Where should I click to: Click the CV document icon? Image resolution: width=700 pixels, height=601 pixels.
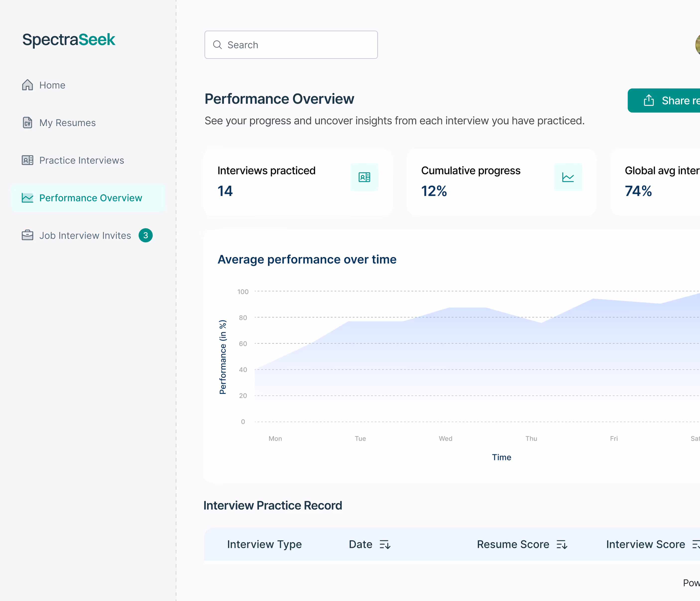click(x=27, y=123)
